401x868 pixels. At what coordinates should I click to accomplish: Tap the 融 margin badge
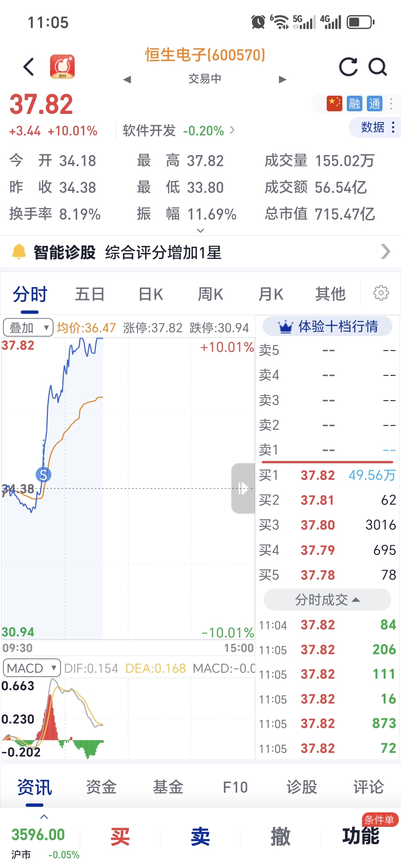tap(354, 103)
